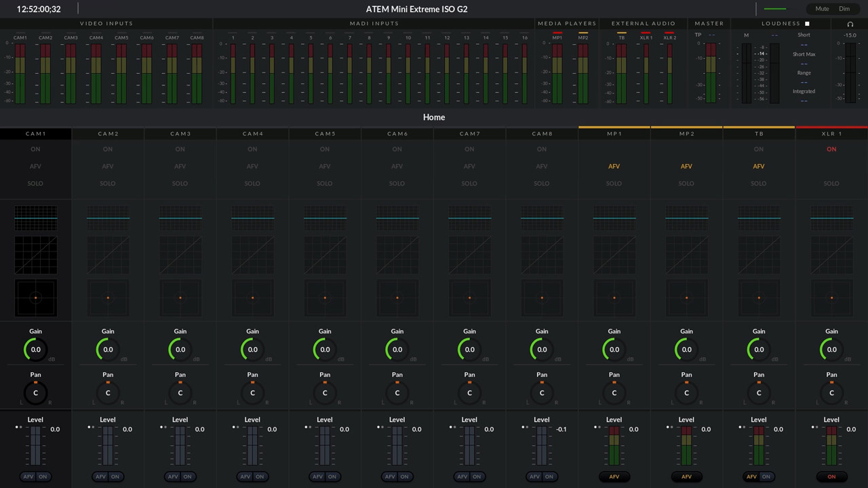Solo the MP2 channel

[x=686, y=184]
